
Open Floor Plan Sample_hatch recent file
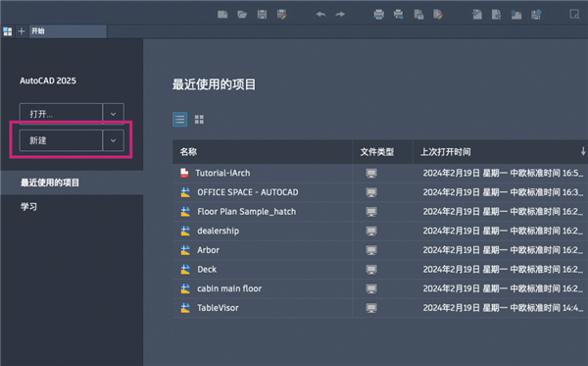click(x=246, y=212)
